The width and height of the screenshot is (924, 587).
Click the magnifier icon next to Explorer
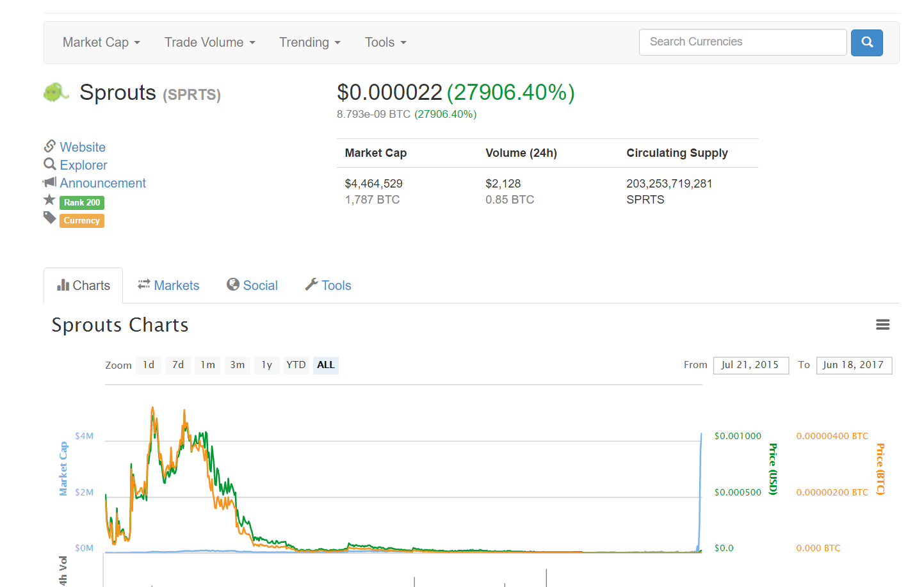(50, 165)
